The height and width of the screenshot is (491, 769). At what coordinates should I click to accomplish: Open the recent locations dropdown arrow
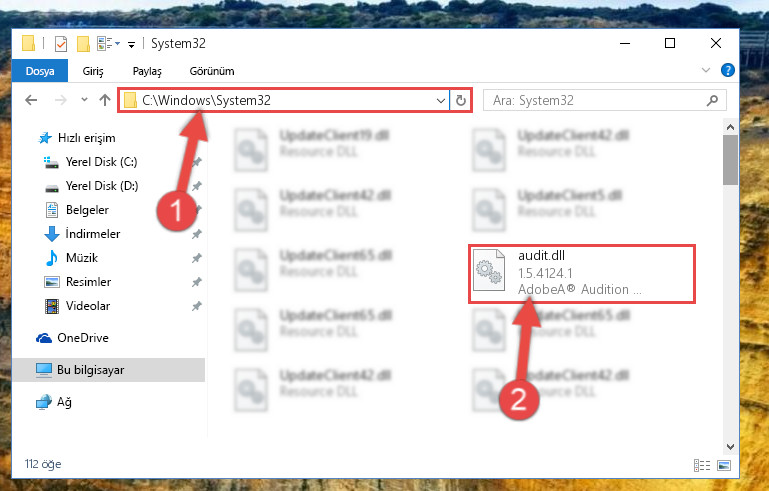pos(84,100)
